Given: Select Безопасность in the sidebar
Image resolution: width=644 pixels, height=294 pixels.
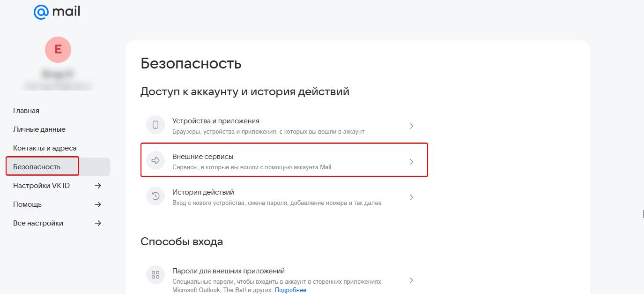Looking at the screenshot, I should (x=37, y=167).
